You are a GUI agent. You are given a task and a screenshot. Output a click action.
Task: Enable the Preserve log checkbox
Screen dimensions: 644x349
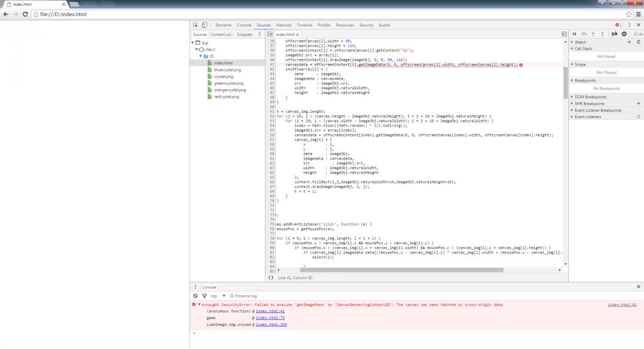[232, 296]
